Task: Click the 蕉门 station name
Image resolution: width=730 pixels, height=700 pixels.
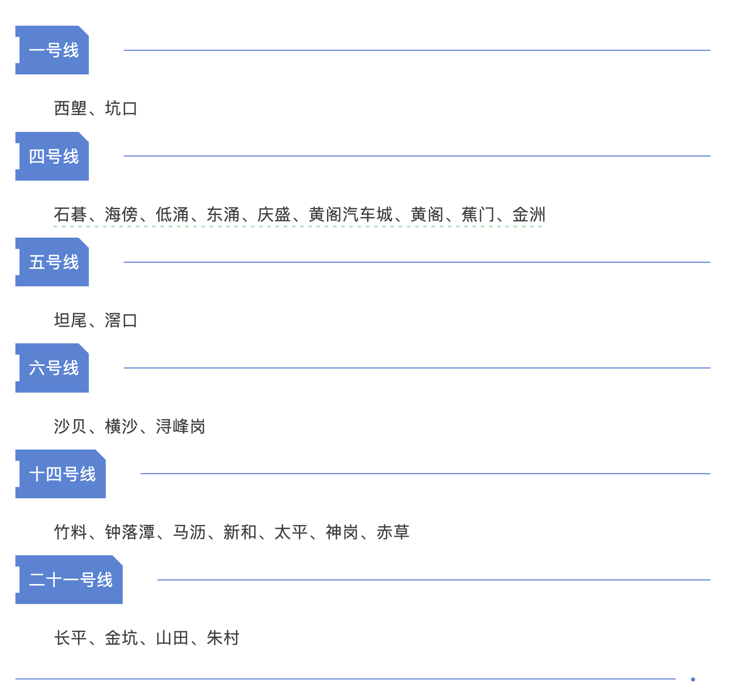Action: coord(478,215)
